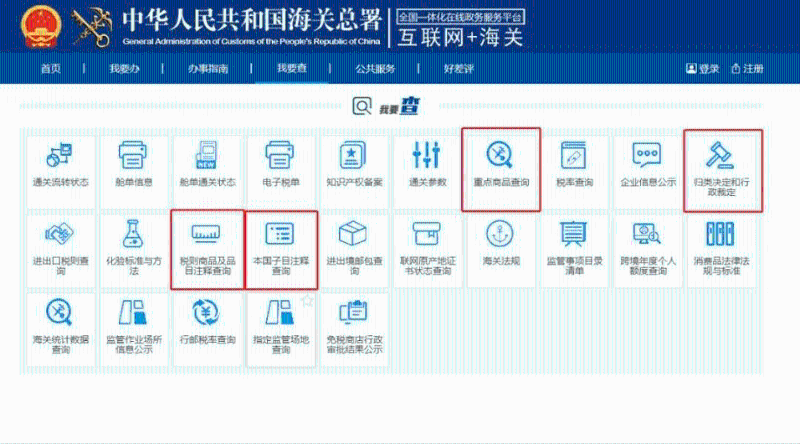Click 全国一体化在线政务服务平台 label
Screen dimensions: 800x444
pos(460,17)
